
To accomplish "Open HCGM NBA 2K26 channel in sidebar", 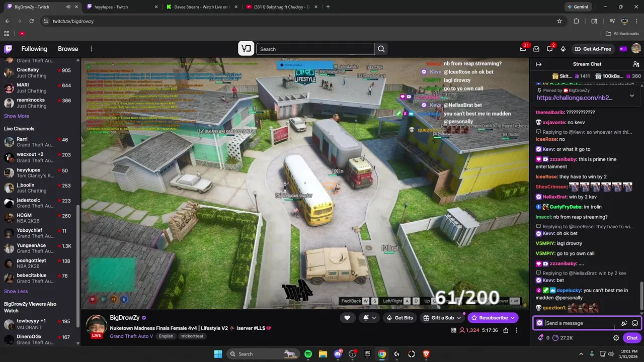I will [x=40, y=219].
